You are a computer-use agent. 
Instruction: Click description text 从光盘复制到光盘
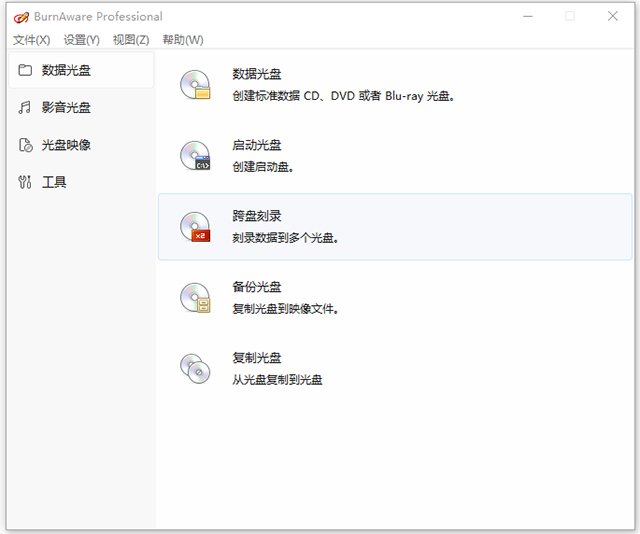pos(277,380)
